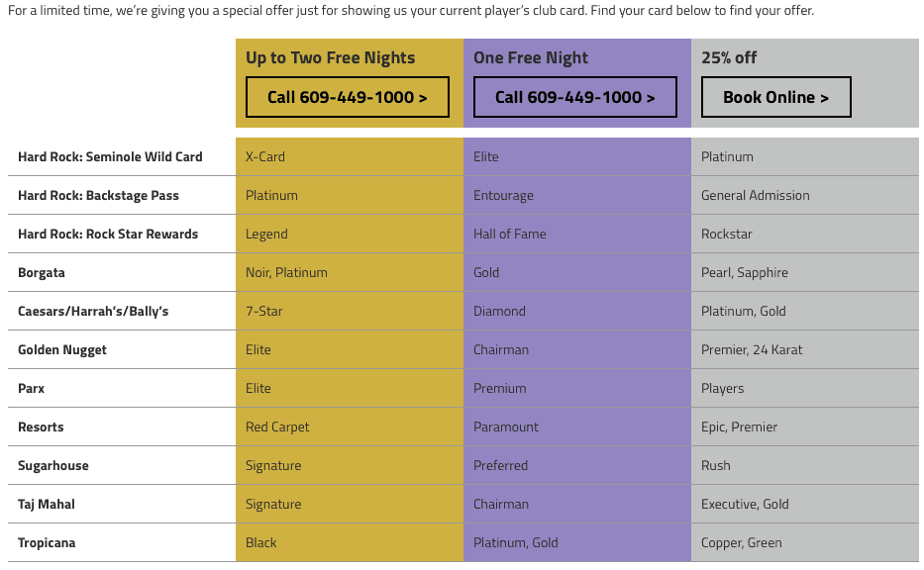Select the 'One Free Night' header

click(531, 57)
